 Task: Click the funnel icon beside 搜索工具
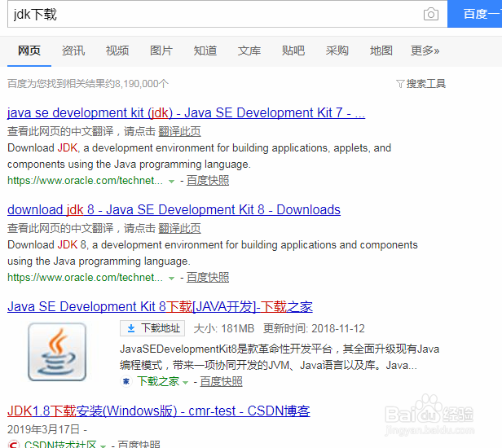coord(400,84)
